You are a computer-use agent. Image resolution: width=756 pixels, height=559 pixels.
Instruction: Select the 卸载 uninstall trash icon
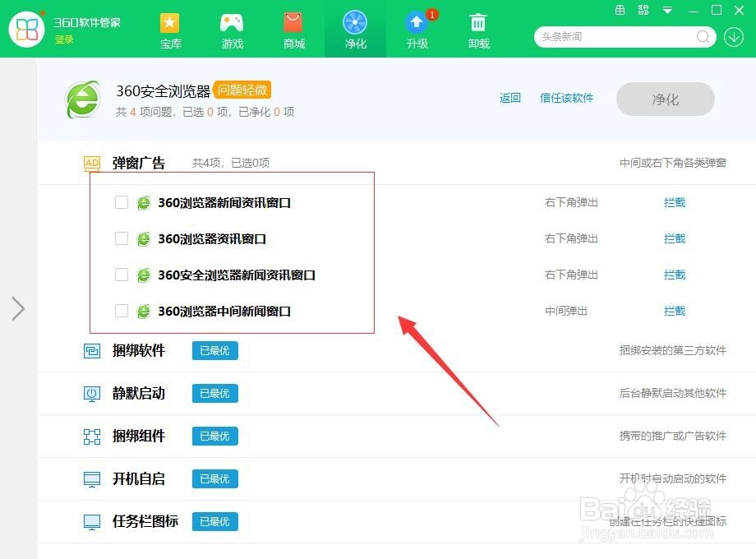(x=478, y=24)
